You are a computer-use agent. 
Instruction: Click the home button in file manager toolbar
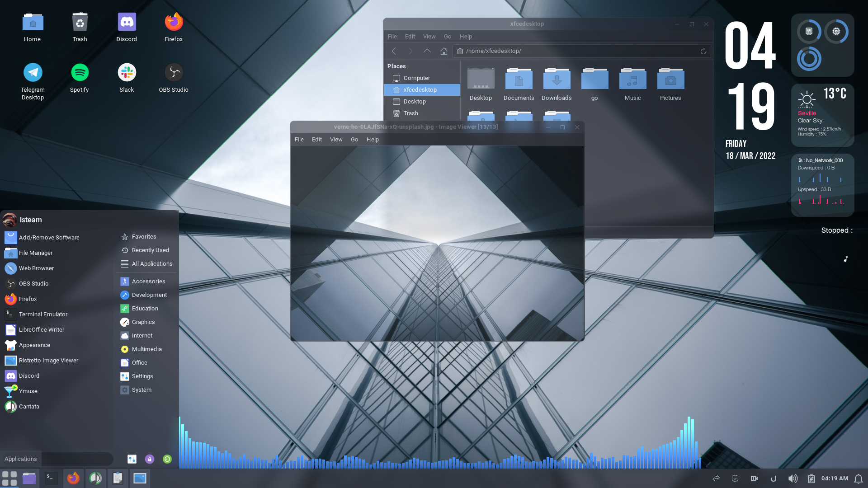[x=444, y=51]
